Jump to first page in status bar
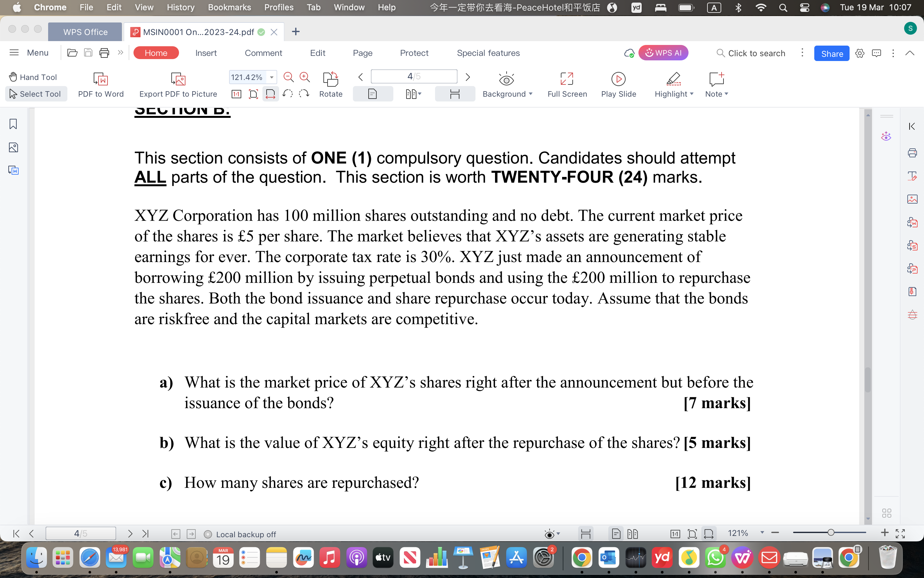 (x=16, y=534)
